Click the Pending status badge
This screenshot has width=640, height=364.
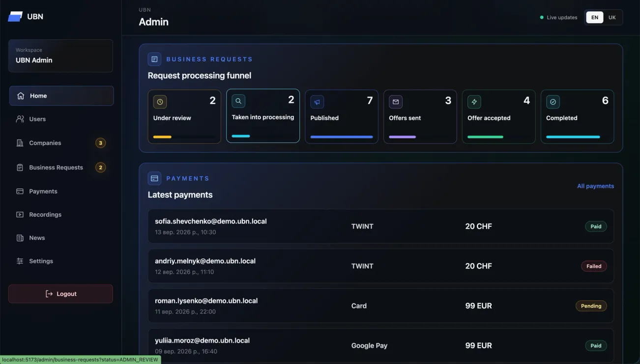[x=591, y=306]
